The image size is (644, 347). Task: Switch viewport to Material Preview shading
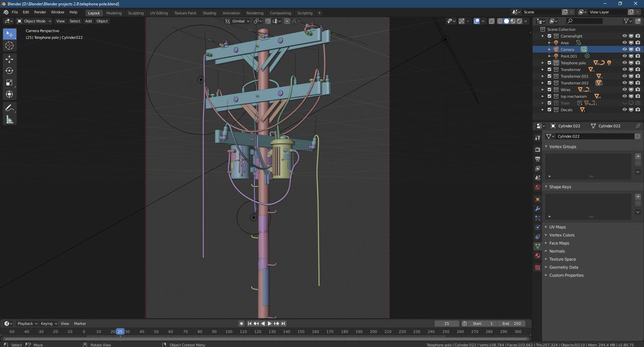[x=513, y=21]
